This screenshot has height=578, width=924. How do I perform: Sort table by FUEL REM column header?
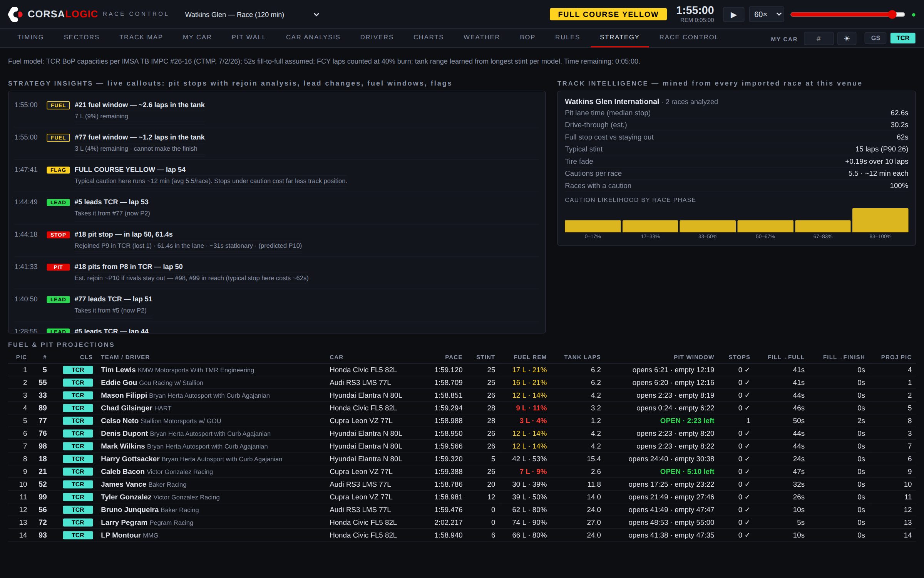pyautogui.click(x=530, y=357)
